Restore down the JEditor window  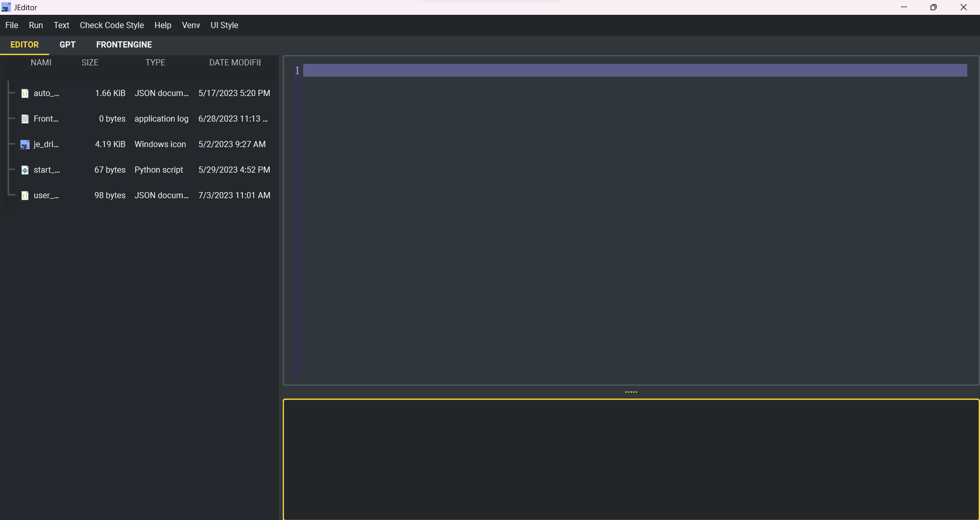(x=934, y=7)
